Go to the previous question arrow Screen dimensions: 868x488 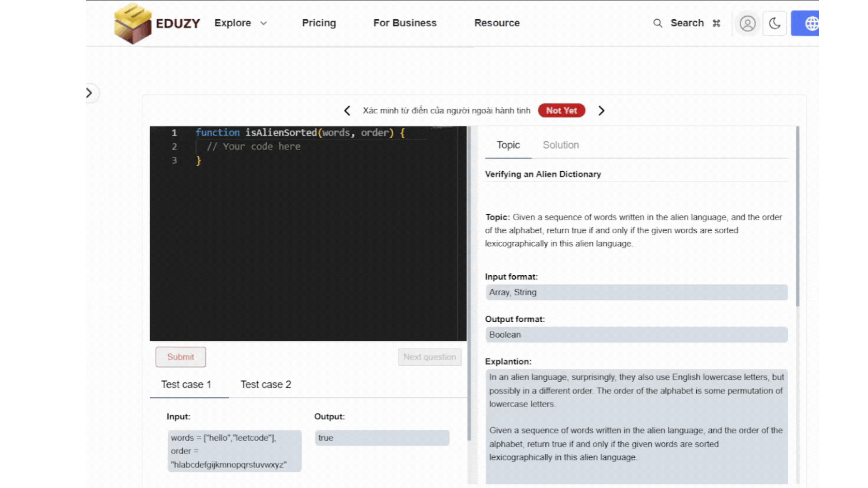[x=347, y=111]
